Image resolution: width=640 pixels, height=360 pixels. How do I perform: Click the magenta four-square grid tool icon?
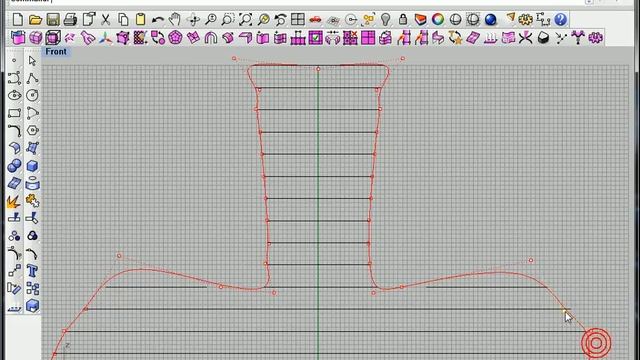[x=368, y=38]
